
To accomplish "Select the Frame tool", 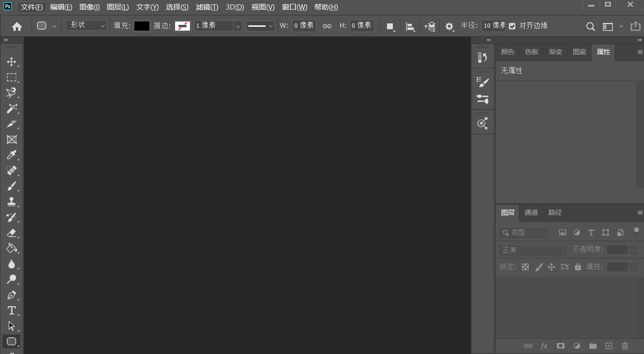I will 11,139.
